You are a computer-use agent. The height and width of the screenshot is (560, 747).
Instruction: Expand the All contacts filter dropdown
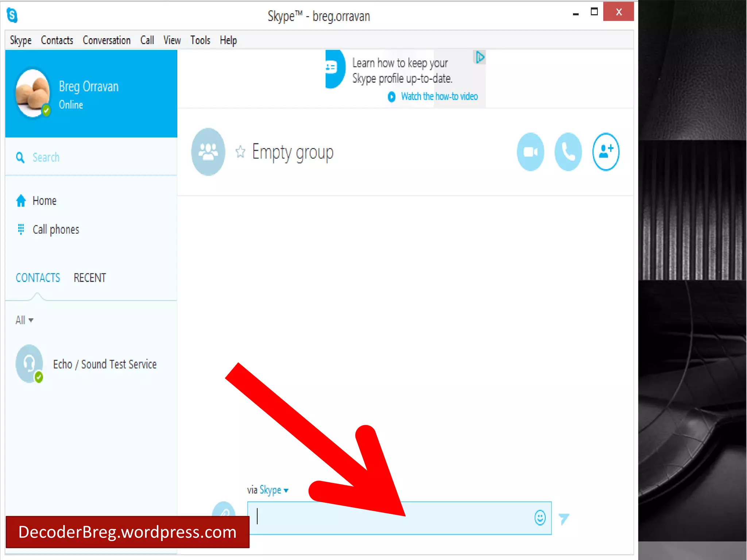[x=24, y=320]
